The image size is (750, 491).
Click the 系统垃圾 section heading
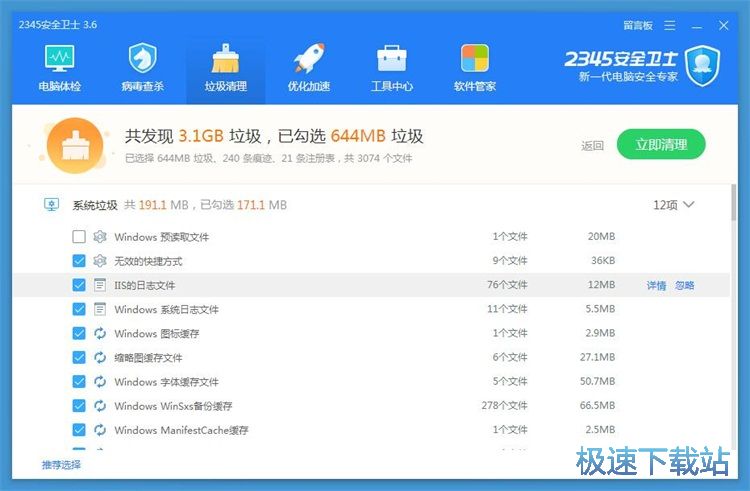95,205
